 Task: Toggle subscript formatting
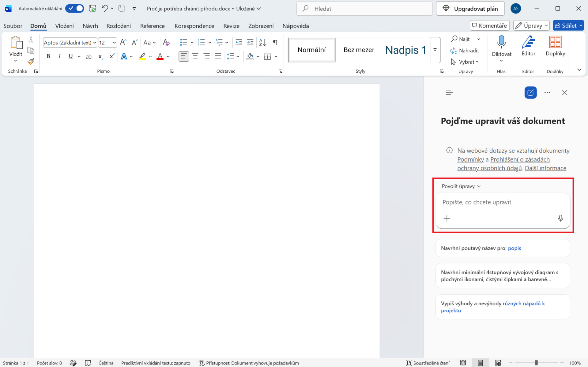pos(100,56)
